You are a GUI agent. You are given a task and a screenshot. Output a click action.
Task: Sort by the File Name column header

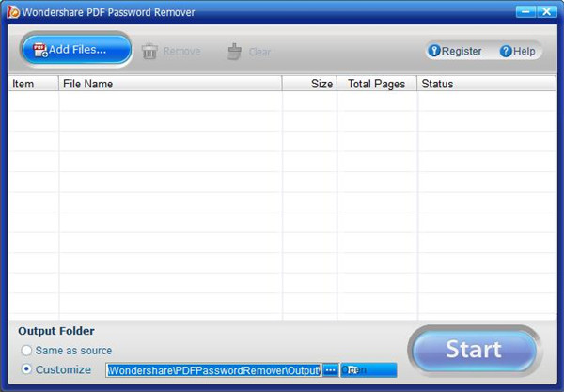click(x=170, y=84)
